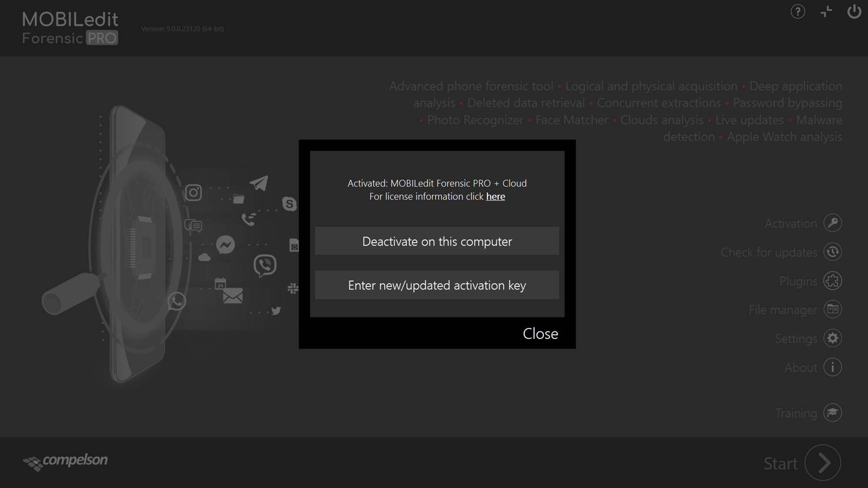
Task: Open the Plugins puzzle icon
Action: coord(832,281)
